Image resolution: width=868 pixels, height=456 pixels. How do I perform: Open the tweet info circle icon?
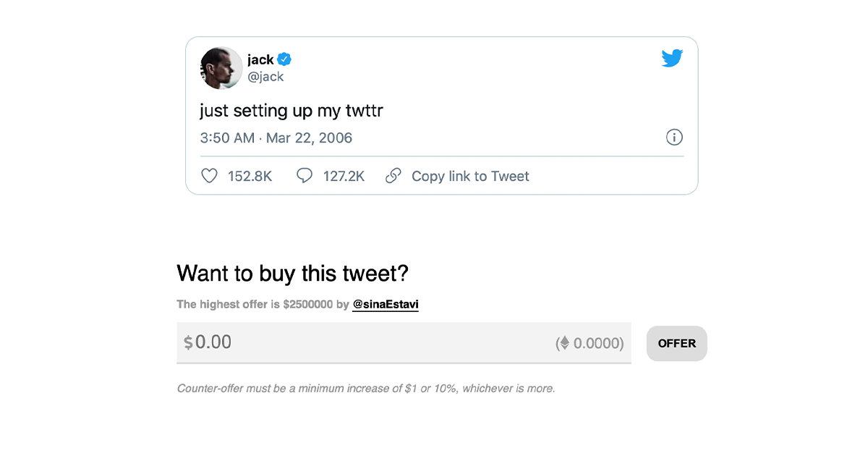(x=674, y=138)
